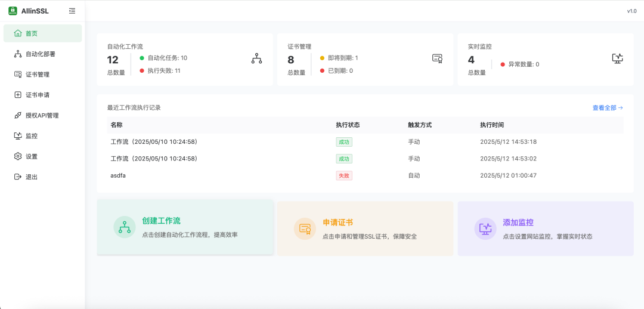
Task: Navigate to 监控 in the sidebar
Action: (43, 135)
